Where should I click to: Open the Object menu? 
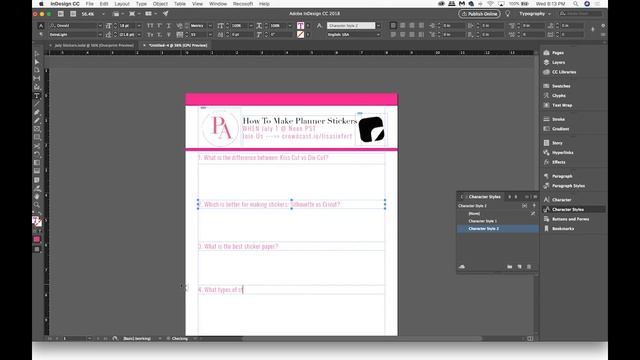tap(160, 4)
